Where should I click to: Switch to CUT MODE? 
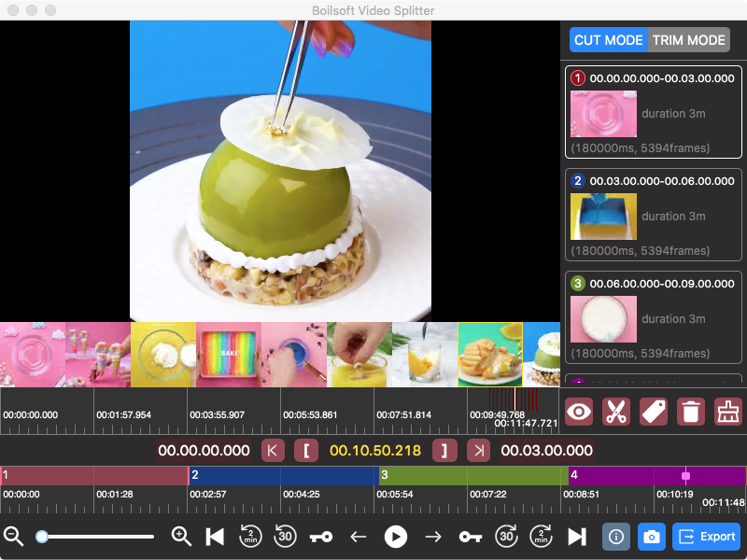pyautogui.click(x=609, y=40)
